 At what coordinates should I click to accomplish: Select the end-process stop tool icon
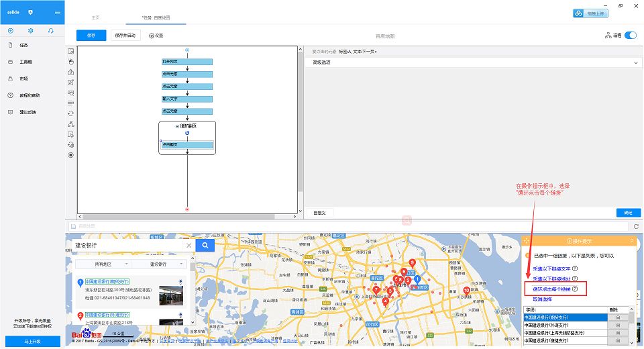70,155
